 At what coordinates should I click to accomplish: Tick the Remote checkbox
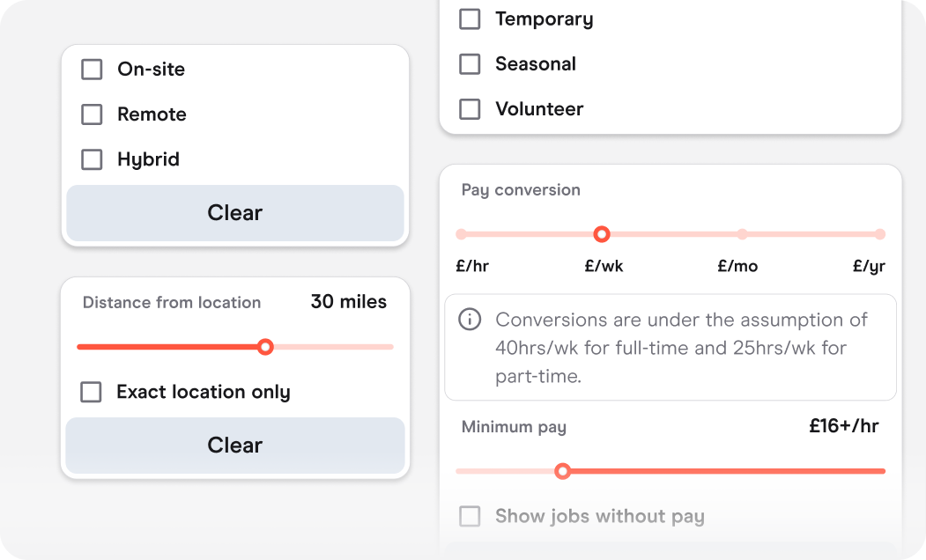point(92,114)
